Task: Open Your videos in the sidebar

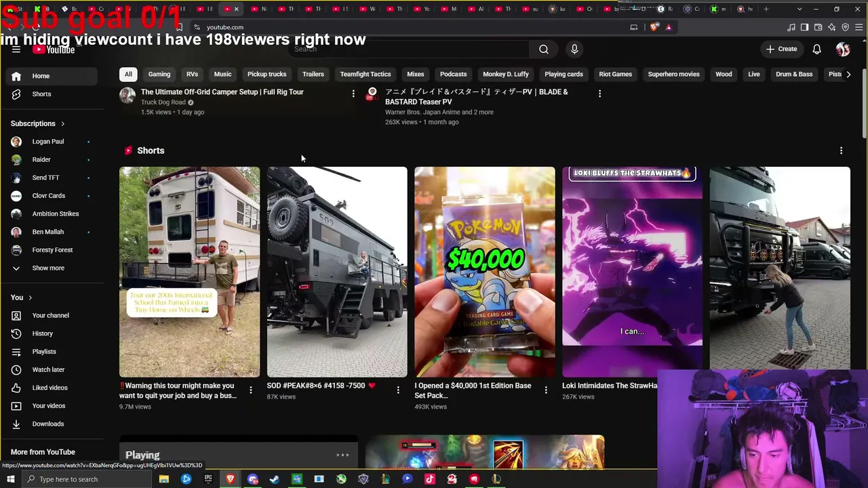Action: [50, 406]
